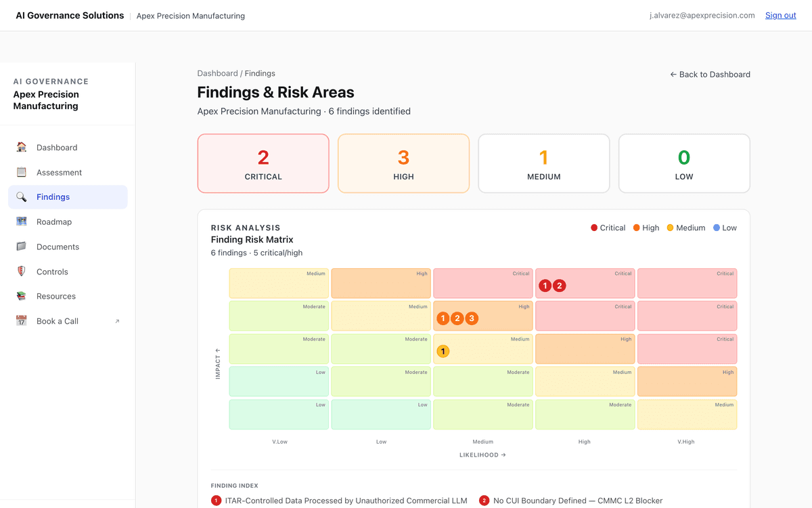The image size is (812, 508).
Task: Select the Medium findings count card
Action: pos(544,163)
